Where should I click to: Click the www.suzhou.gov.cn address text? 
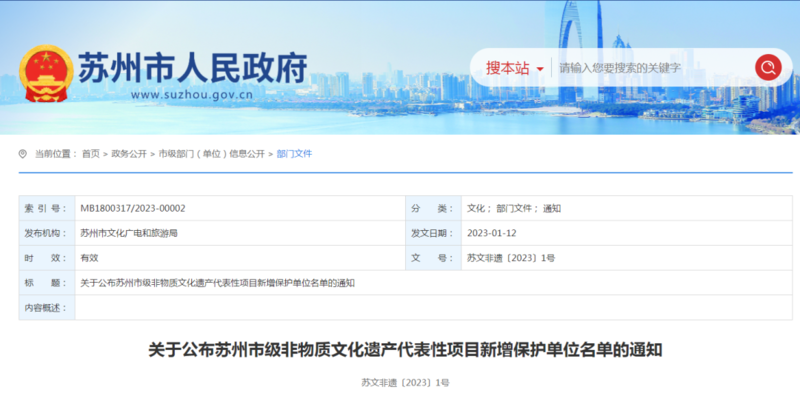pos(190,96)
